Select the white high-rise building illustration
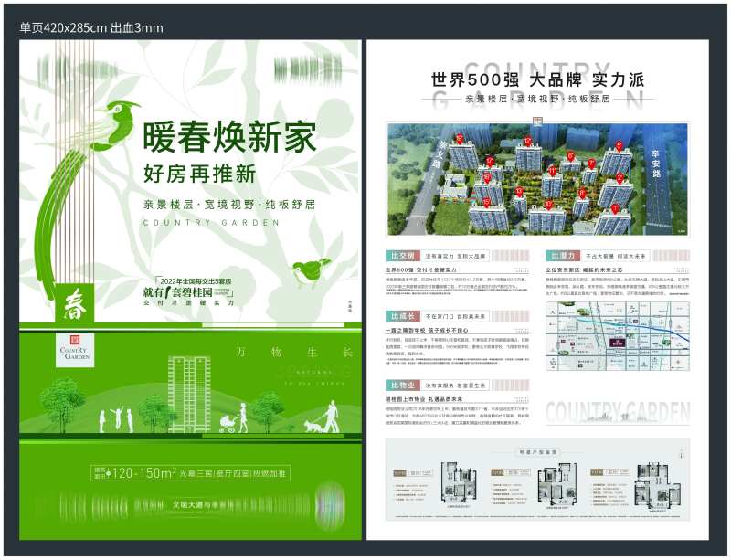Image resolution: width=731 pixels, height=560 pixels. (189, 394)
